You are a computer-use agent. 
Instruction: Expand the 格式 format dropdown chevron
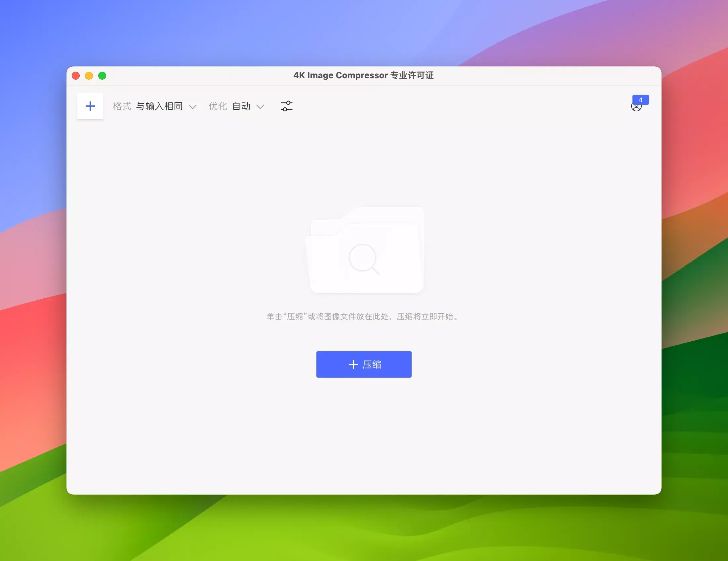pyautogui.click(x=192, y=107)
